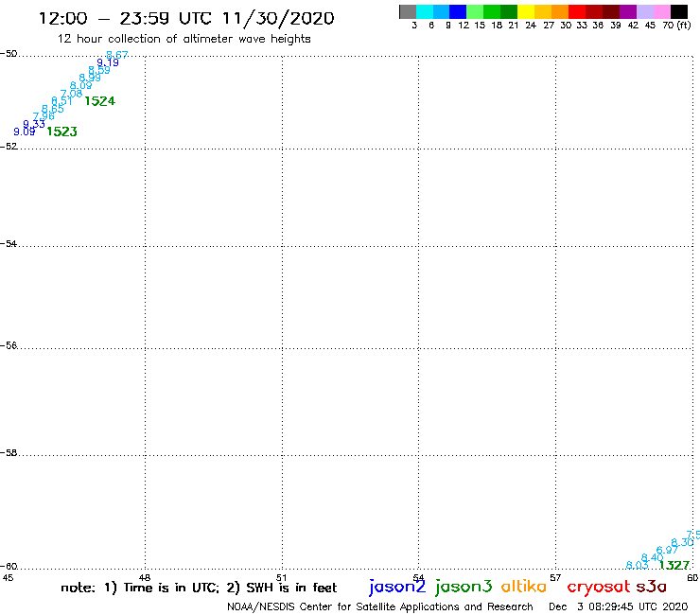700x615 pixels.
Task: Click the gray swatch in the color scale
Action: pos(408,11)
